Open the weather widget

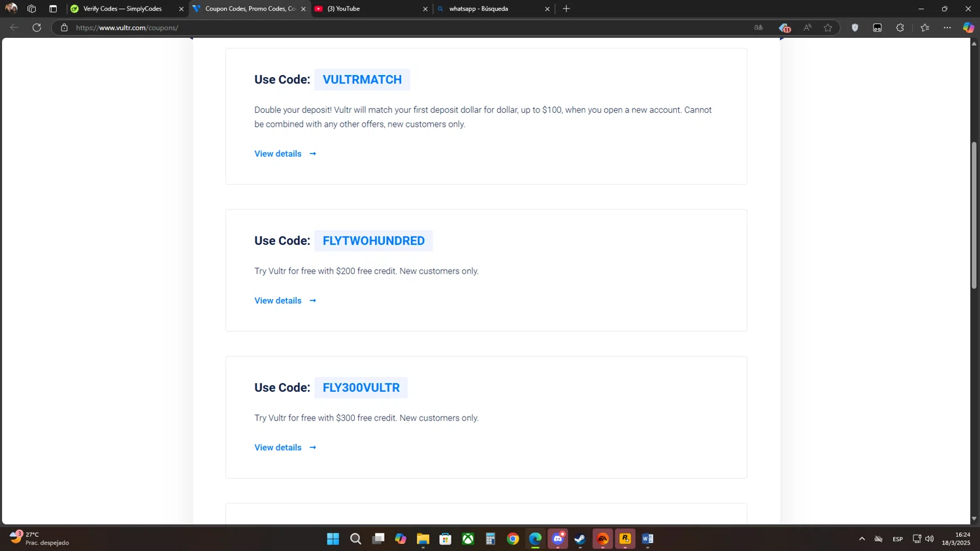(39, 539)
